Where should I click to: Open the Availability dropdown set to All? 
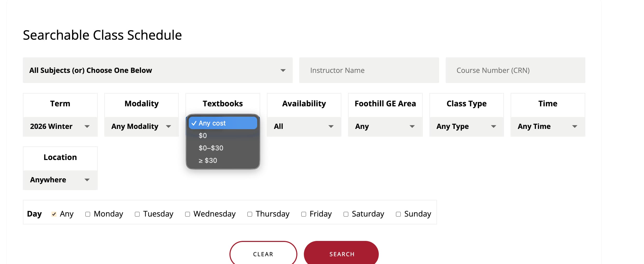coord(304,126)
